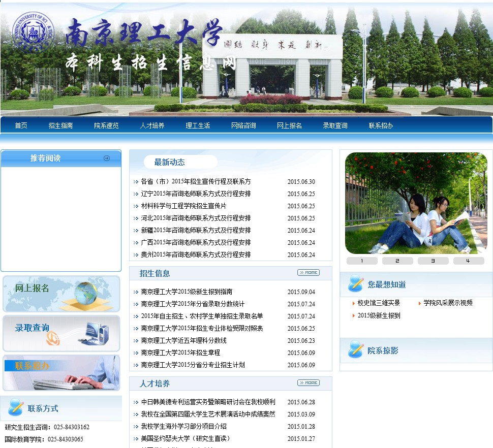Click date 2015.09.04 in 招生信息 list
This screenshot has height=448, width=493.
coord(301,292)
